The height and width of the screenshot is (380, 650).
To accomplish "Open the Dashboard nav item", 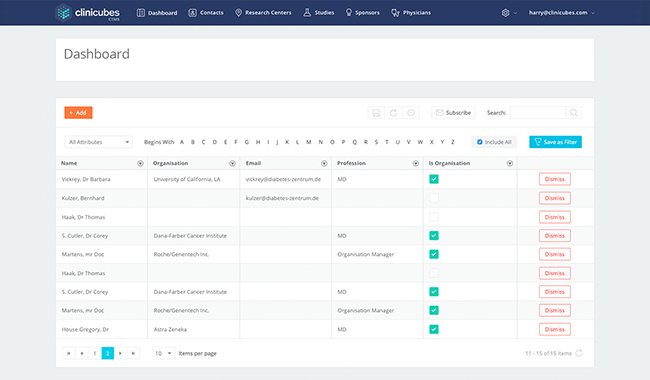I will tap(157, 13).
